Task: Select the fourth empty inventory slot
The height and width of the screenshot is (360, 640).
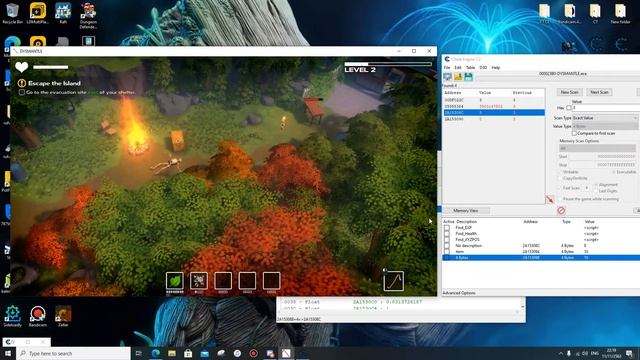Action: point(247,281)
